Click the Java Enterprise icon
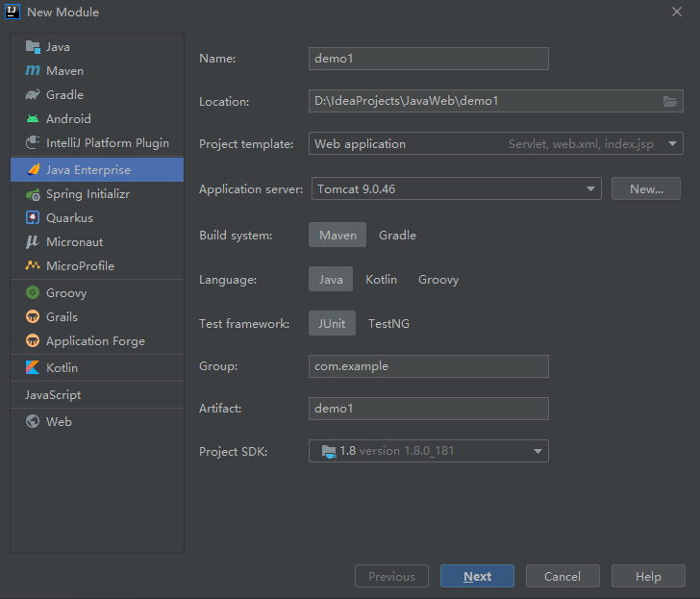 [x=33, y=169]
